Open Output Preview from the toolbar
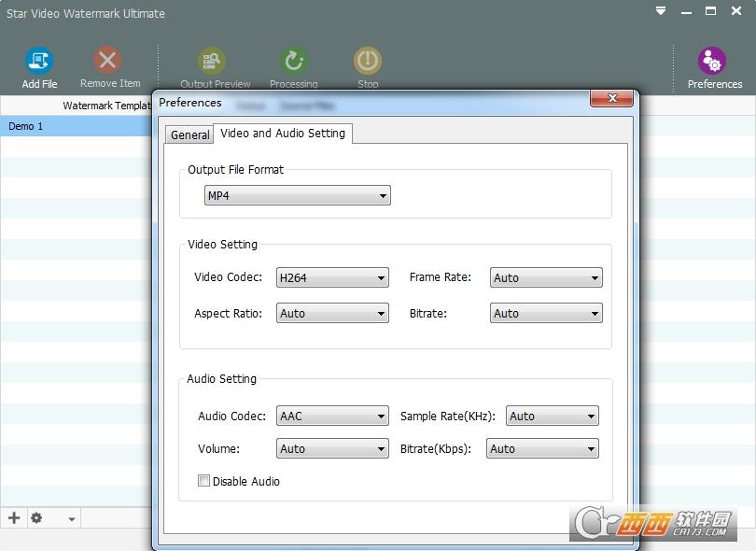This screenshot has height=551, width=756. (x=212, y=61)
